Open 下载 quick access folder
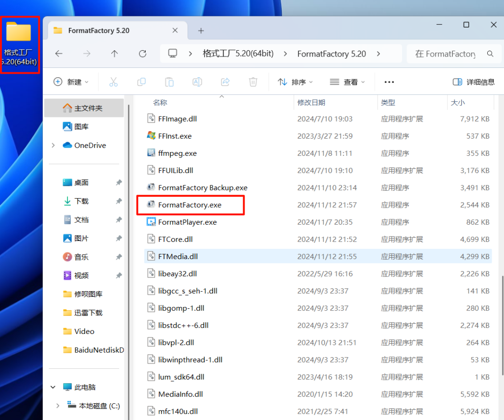Screen dimensions: 504x420 tap(75, 201)
